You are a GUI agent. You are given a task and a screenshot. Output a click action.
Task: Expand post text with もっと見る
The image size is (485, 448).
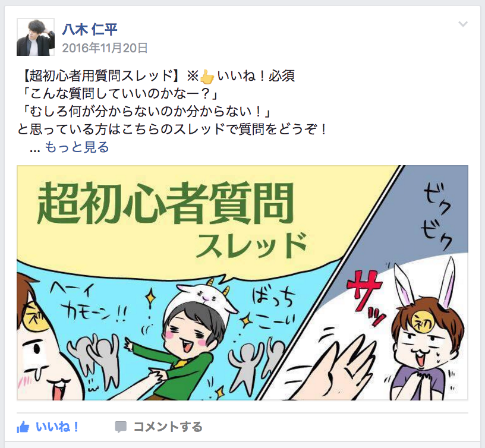(77, 147)
